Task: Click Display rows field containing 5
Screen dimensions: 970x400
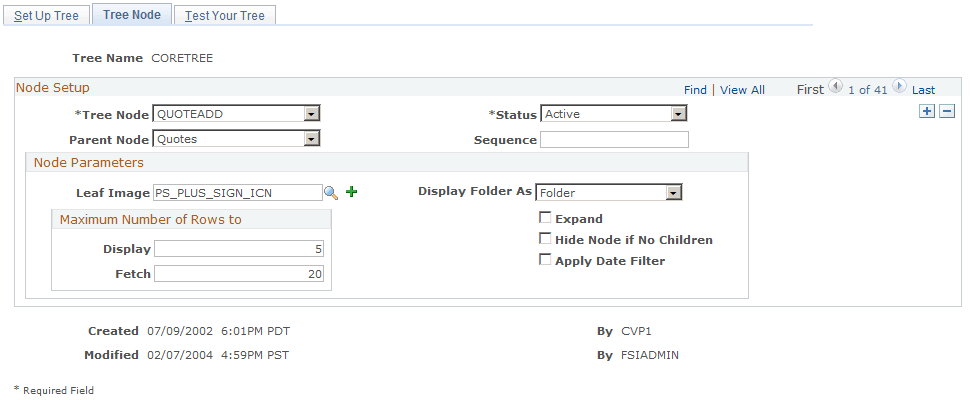Action: (x=239, y=249)
